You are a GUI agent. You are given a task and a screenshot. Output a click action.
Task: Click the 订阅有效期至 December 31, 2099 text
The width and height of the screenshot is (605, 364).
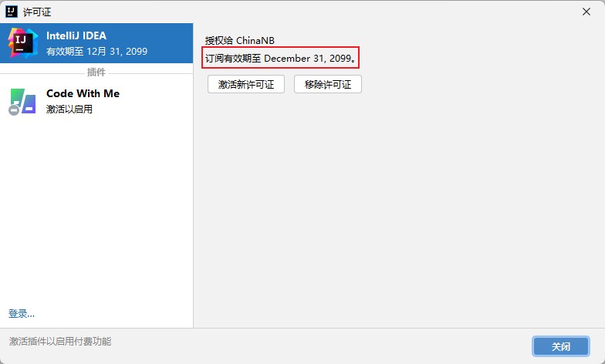pyautogui.click(x=282, y=58)
